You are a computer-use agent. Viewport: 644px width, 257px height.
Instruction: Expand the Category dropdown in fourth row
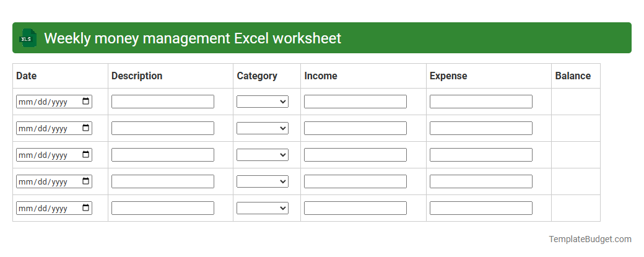[x=263, y=181]
